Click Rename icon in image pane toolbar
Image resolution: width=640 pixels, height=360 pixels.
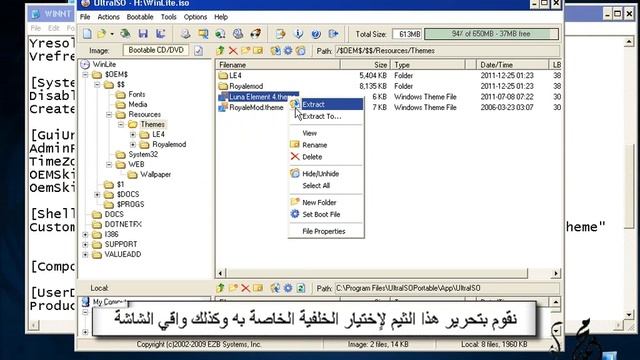coord(258,51)
